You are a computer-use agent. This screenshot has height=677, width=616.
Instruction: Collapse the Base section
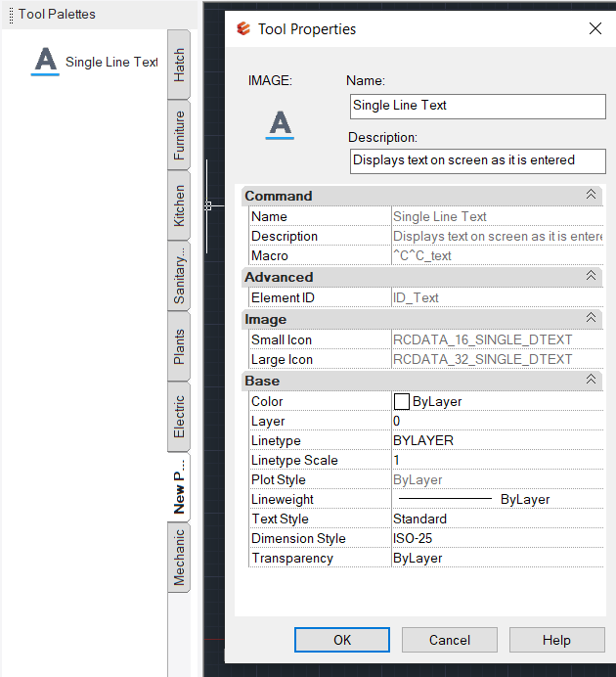(591, 381)
